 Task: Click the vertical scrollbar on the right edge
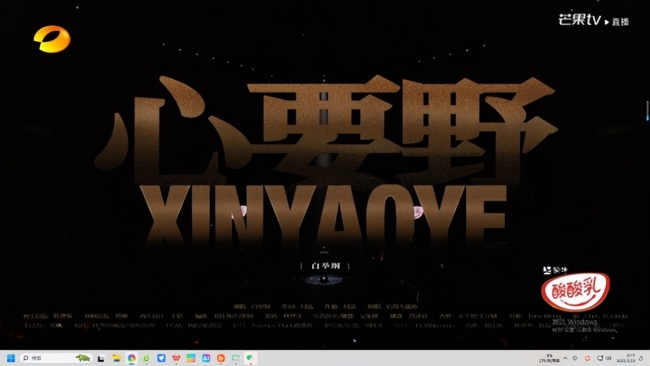648,111
